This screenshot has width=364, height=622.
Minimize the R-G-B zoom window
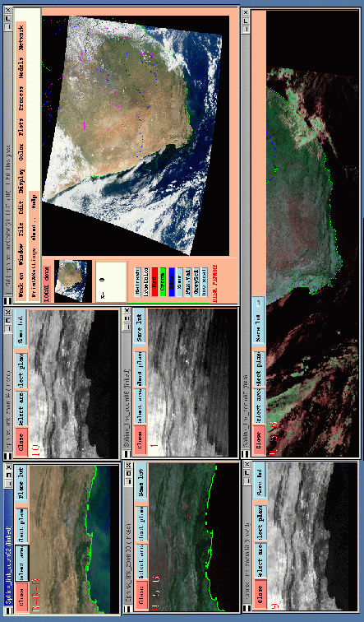tap(8, 483)
